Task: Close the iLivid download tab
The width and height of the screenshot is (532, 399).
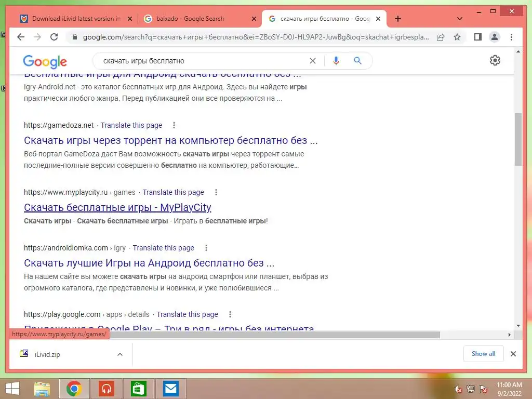Action: pyautogui.click(x=129, y=19)
